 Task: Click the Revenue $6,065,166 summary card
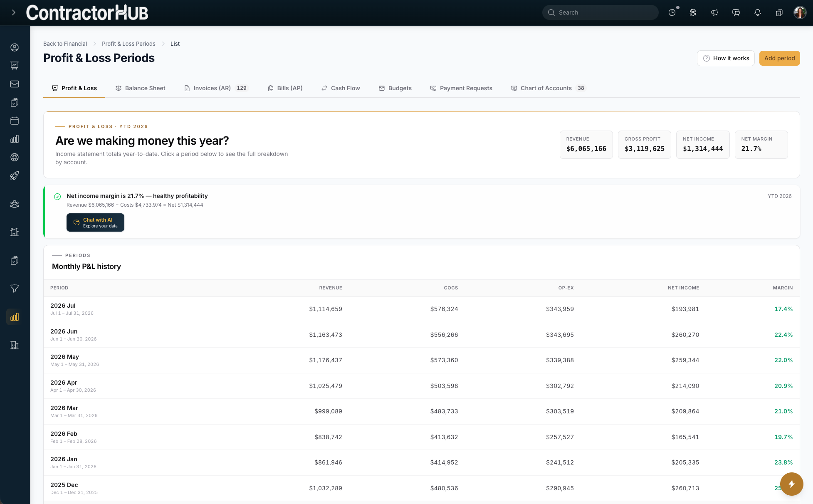(x=586, y=145)
